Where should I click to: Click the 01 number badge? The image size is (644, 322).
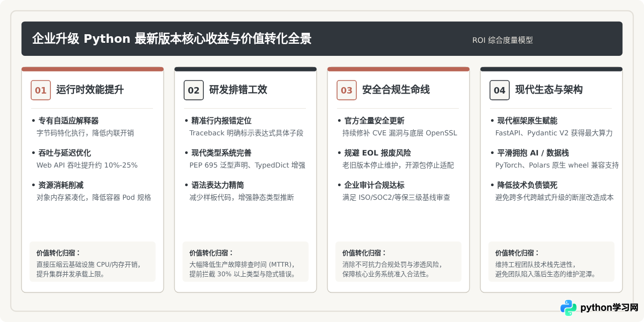point(41,90)
